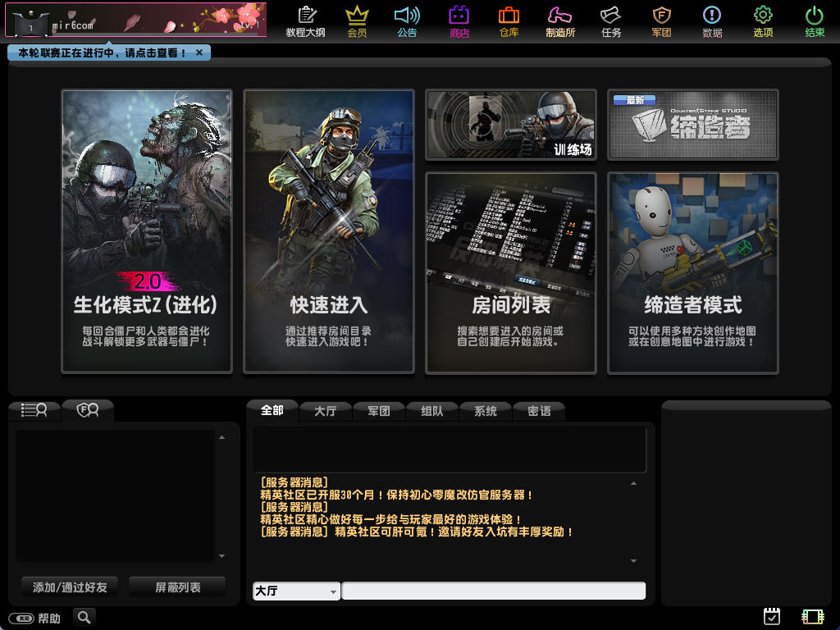
Task: Click the magnifier search icon beside 帮助
Action: tap(84, 617)
